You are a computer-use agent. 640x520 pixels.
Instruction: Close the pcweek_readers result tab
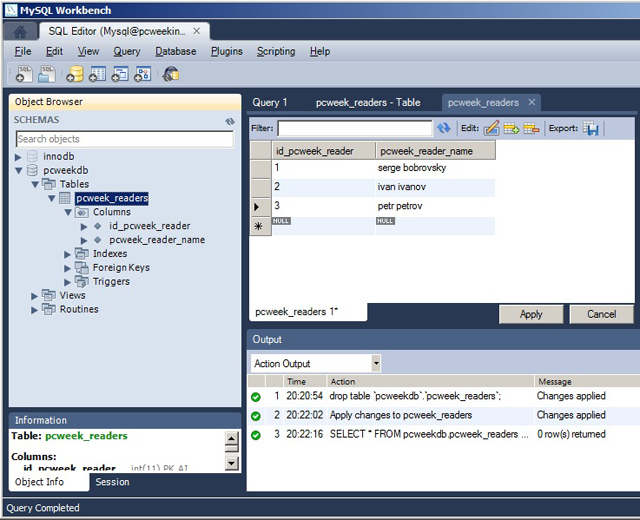[x=531, y=102]
